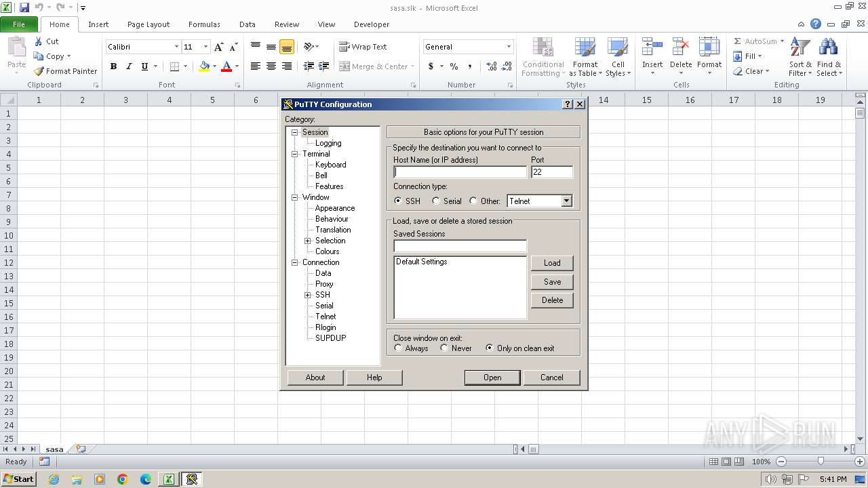Click Cancel in PuTTY Configuration
Viewport: 868px width, 488px height.
tap(552, 378)
